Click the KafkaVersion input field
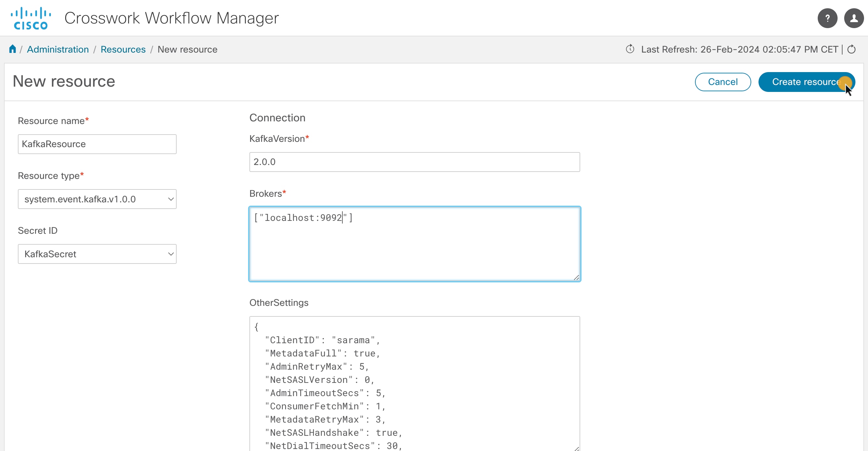This screenshot has height=451, width=868. pyautogui.click(x=414, y=162)
